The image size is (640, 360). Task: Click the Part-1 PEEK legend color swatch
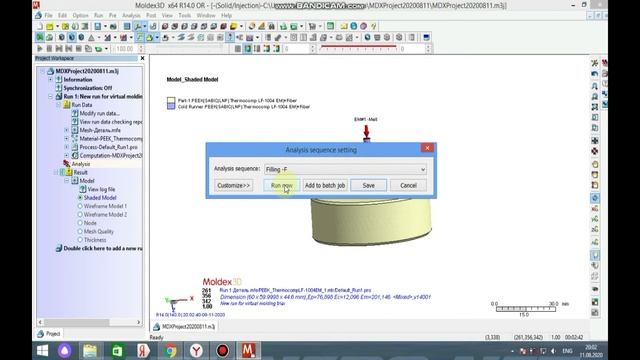coord(171,100)
